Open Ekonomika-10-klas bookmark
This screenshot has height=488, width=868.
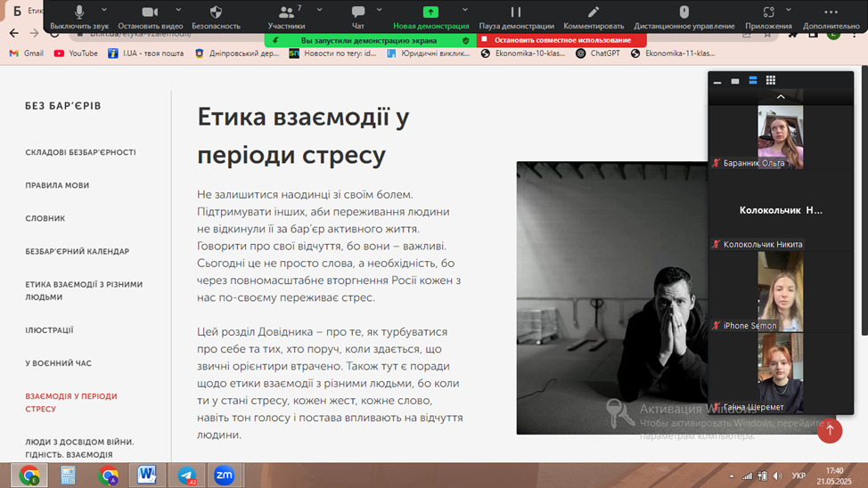coord(523,53)
